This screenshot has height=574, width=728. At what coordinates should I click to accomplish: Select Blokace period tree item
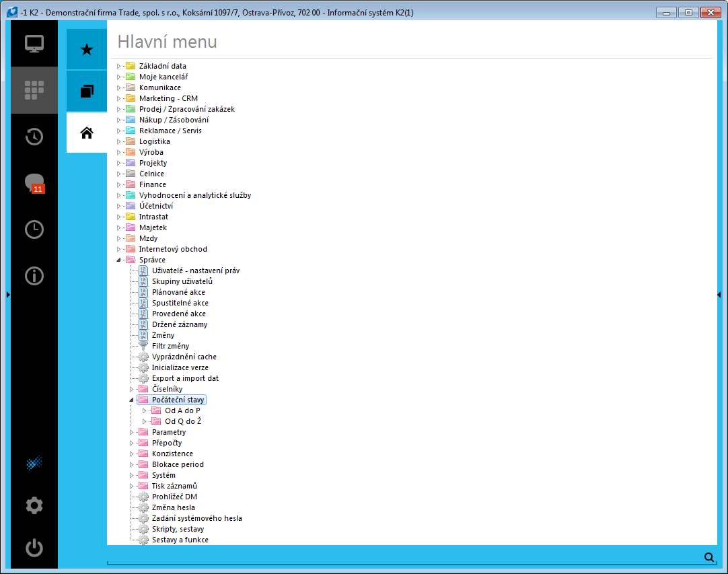(178, 464)
